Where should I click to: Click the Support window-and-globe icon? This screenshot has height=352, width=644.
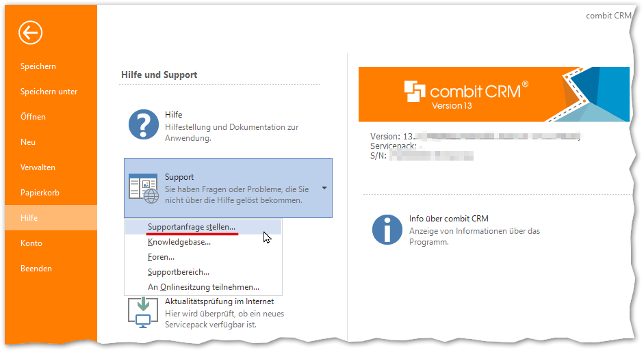(144, 189)
